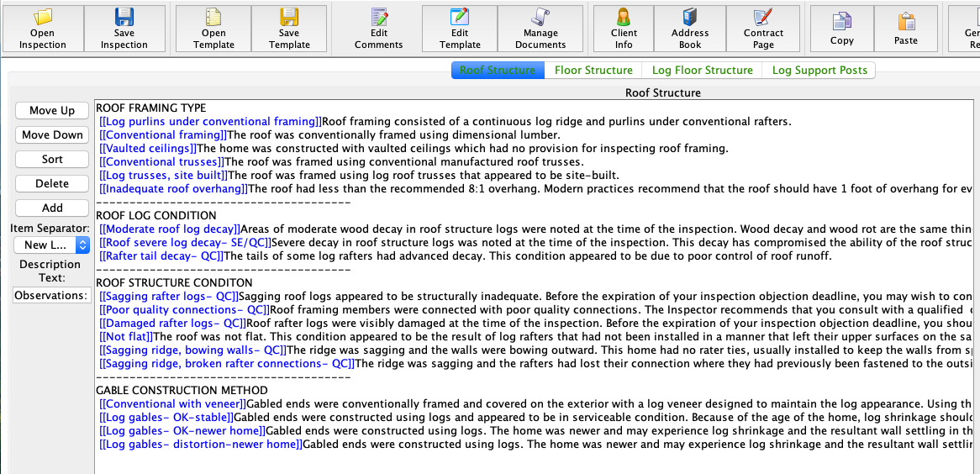Image resolution: width=980 pixels, height=474 pixels.
Task: Click the Paste clipboard icon
Action: [x=906, y=29]
